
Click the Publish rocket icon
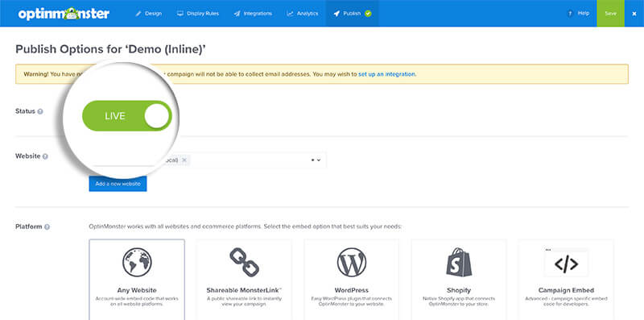pyautogui.click(x=336, y=14)
